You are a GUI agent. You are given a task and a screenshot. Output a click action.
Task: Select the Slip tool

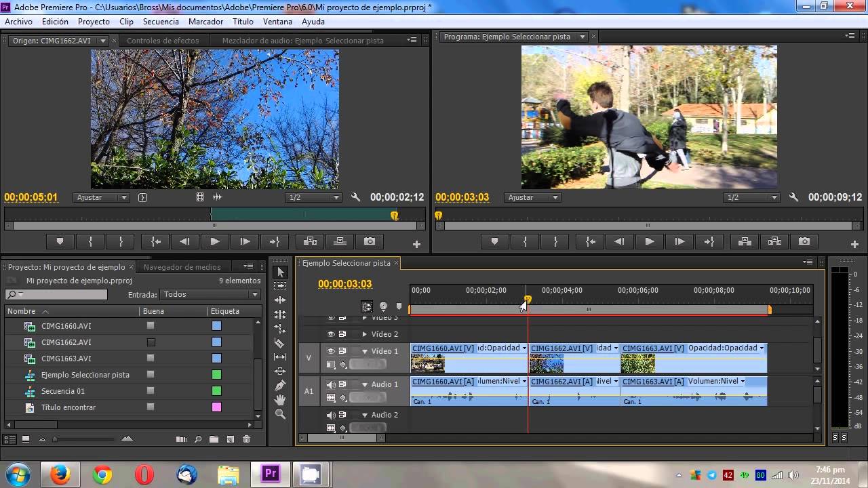pos(281,357)
